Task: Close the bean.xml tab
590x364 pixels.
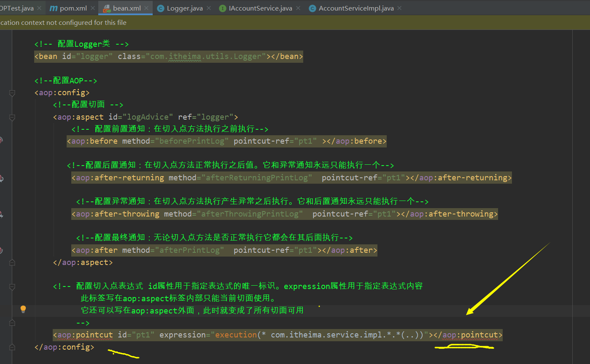Action: tap(146, 8)
